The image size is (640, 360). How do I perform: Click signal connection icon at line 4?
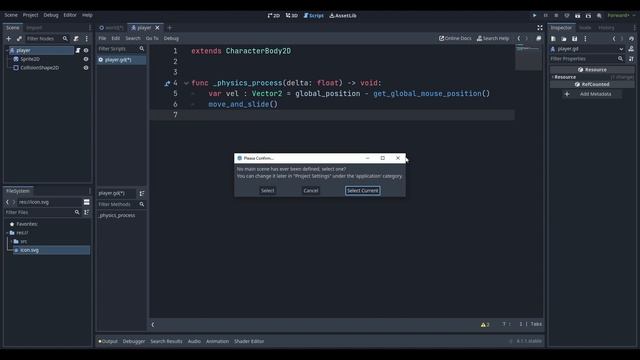tap(167, 83)
